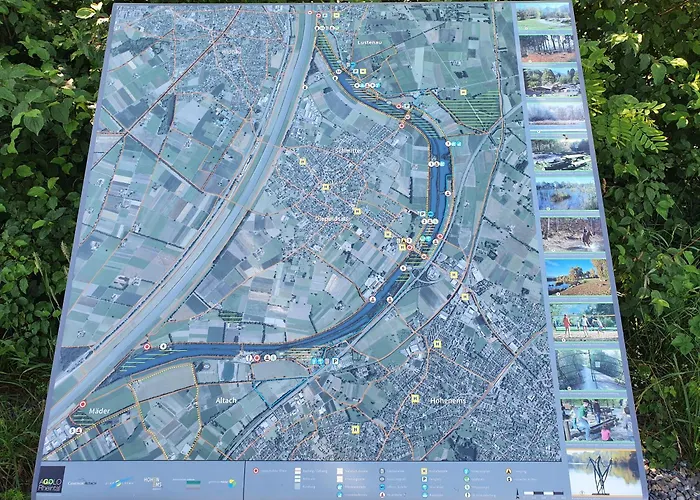View the metal sculpture at sunset photo

604,470
